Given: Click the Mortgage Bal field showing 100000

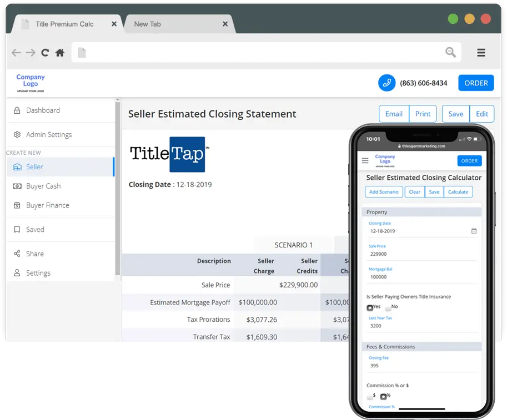Looking at the screenshot, I should coord(423,277).
